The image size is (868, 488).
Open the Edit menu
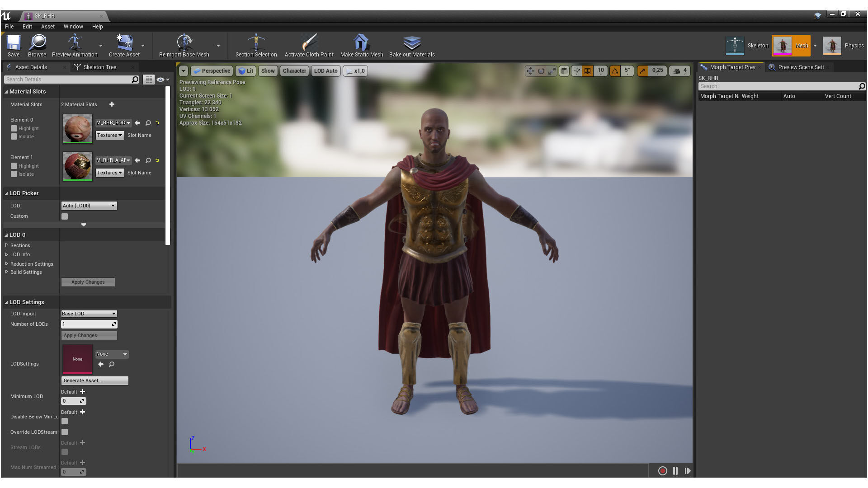click(x=27, y=27)
